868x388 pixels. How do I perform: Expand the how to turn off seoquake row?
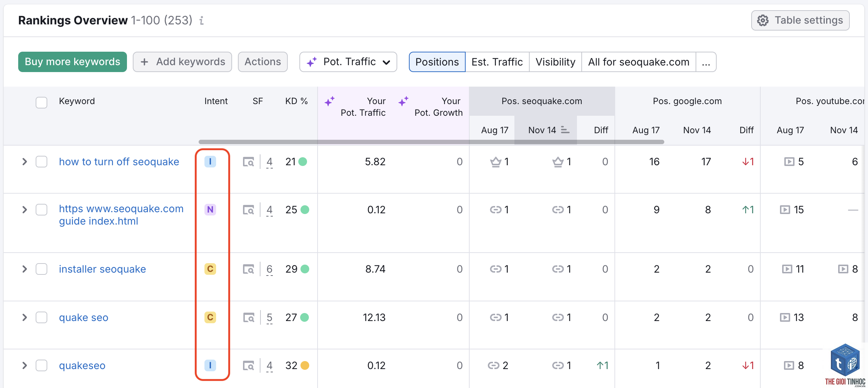click(x=24, y=162)
